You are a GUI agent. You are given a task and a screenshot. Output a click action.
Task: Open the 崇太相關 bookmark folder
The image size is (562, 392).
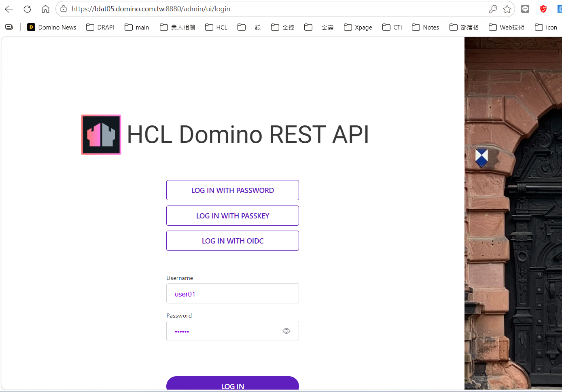coord(177,27)
